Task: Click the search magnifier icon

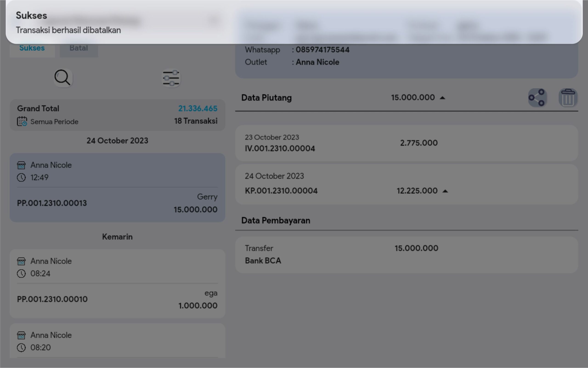Action: pos(63,78)
